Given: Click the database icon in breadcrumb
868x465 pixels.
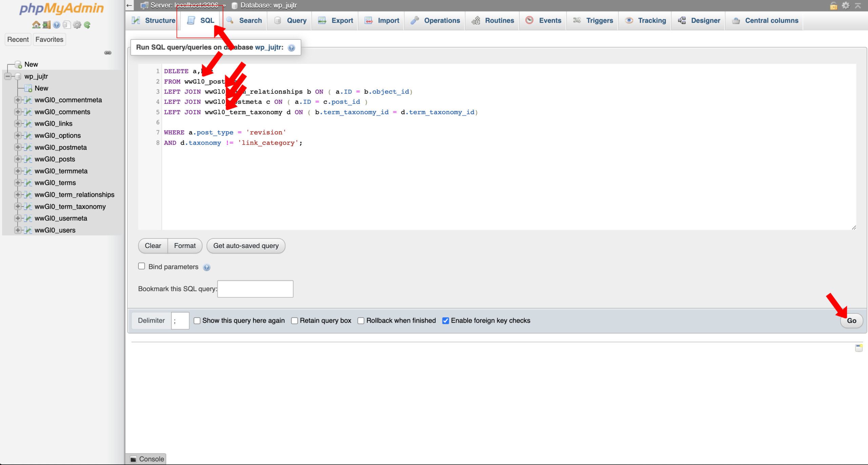Looking at the screenshot, I should pyautogui.click(x=234, y=5).
